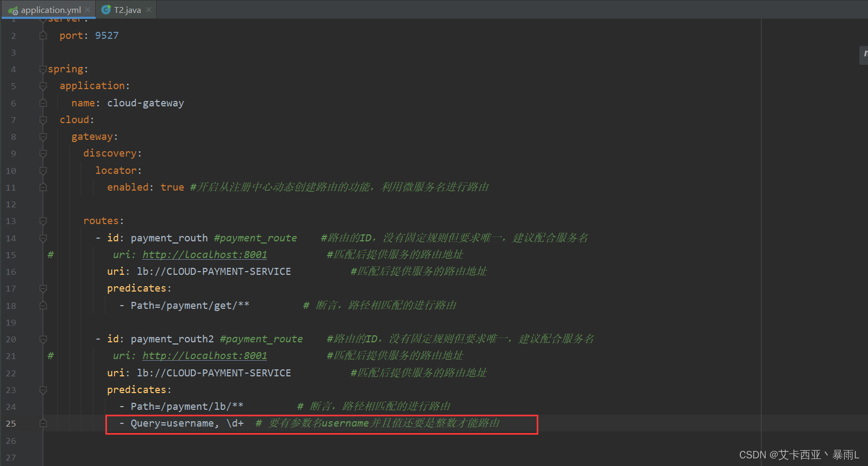Viewport: 868px width, 466px height.
Task: Click Path=/payment/lb/** predicate text
Action: click(187, 407)
